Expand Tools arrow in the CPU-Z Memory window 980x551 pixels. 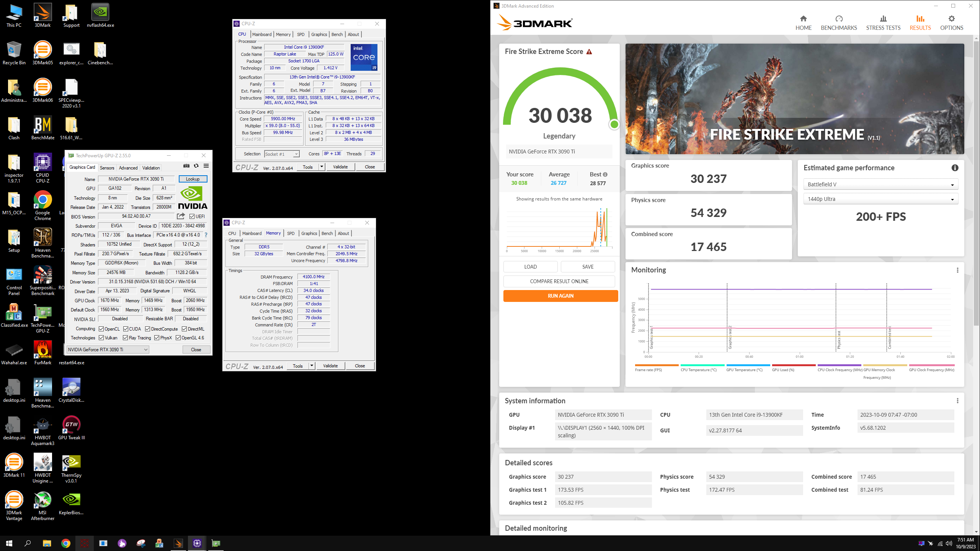[312, 366]
